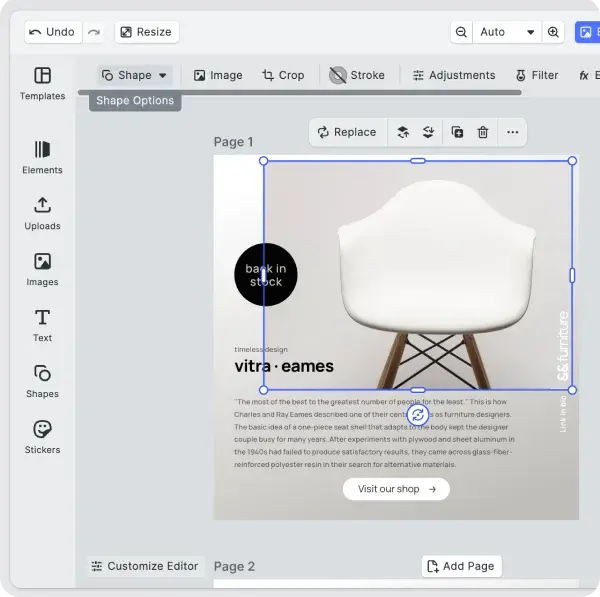Open the Uploads panel
Screen dimensions: 600x597
(x=42, y=213)
